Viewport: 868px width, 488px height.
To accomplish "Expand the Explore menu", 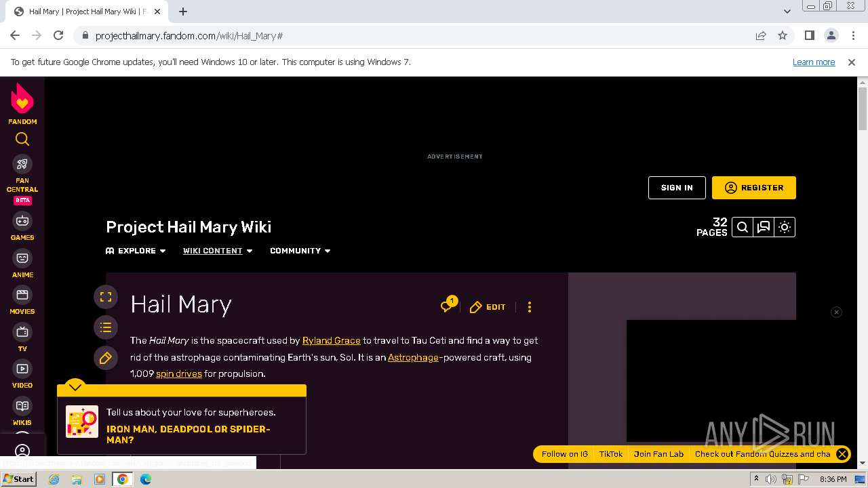I will point(136,251).
